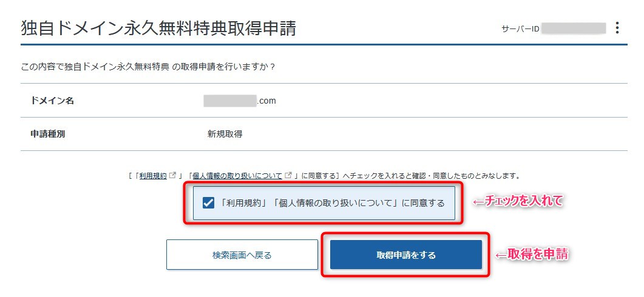Select the .com domain name value

240,101
